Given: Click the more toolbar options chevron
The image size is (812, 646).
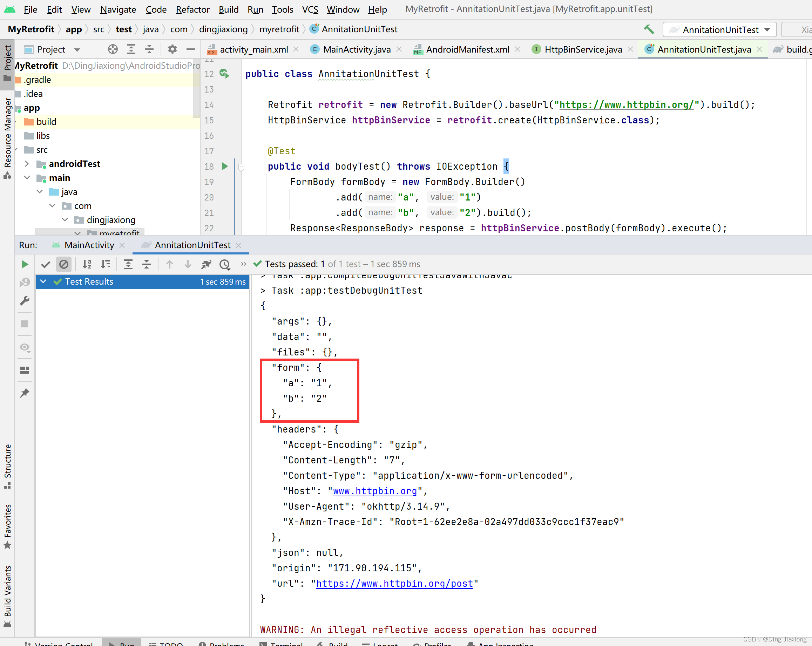Looking at the screenshot, I should click(243, 264).
